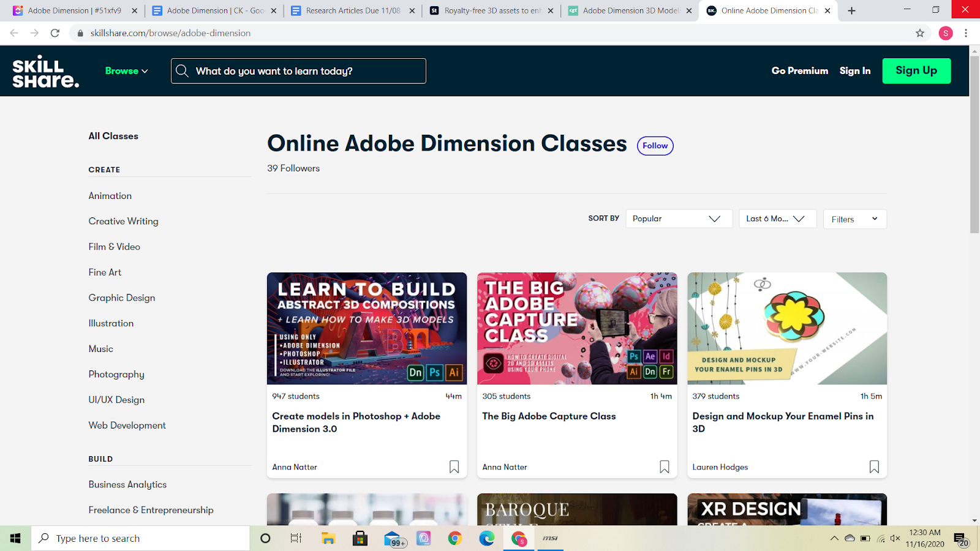Go back to the previous page
980x551 pixels.
[x=14, y=33]
